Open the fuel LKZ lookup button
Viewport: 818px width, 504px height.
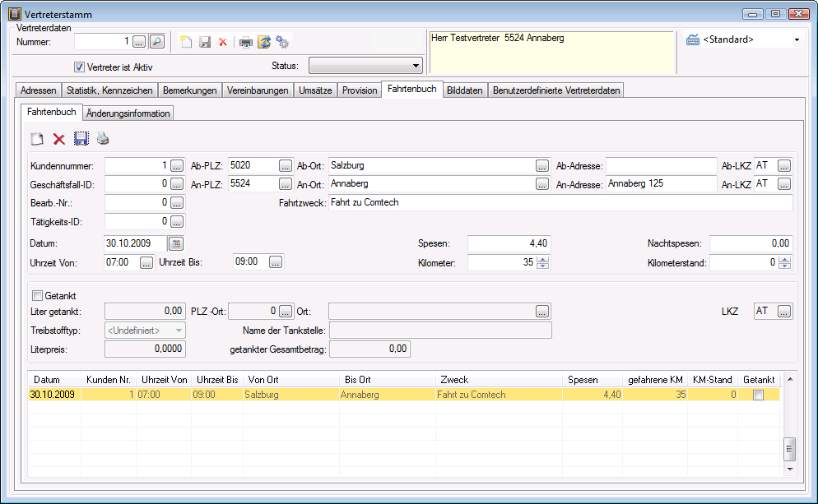pos(784,312)
